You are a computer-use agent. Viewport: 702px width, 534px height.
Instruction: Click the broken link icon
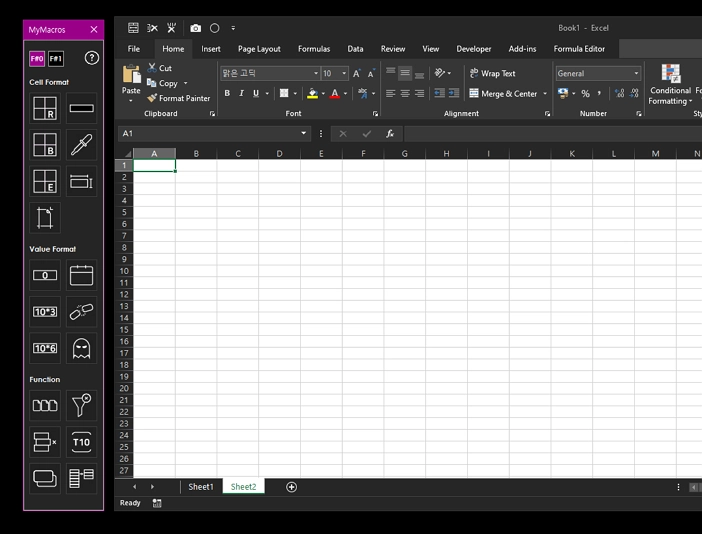click(x=81, y=312)
